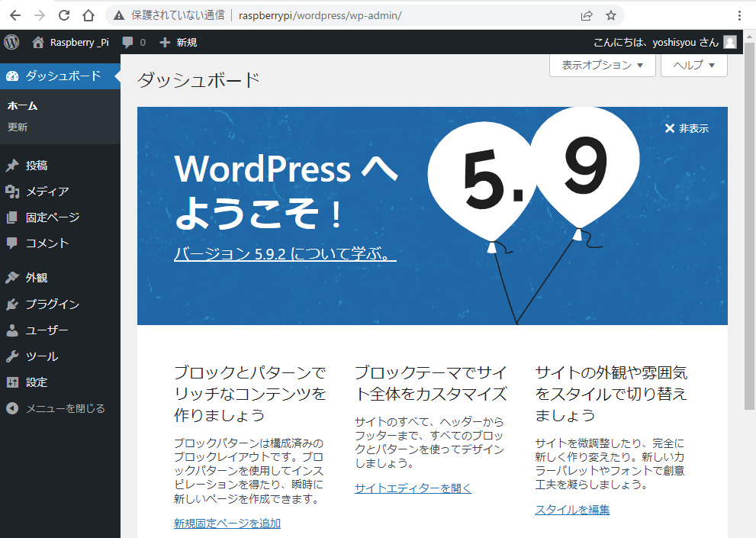This screenshot has width=756, height=538.
Task: Open the プラグイン menu in the sidebar
Action: click(x=52, y=304)
